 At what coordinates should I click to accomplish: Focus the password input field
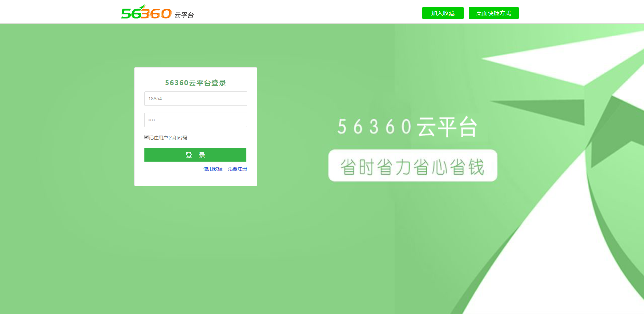[x=196, y=120]
